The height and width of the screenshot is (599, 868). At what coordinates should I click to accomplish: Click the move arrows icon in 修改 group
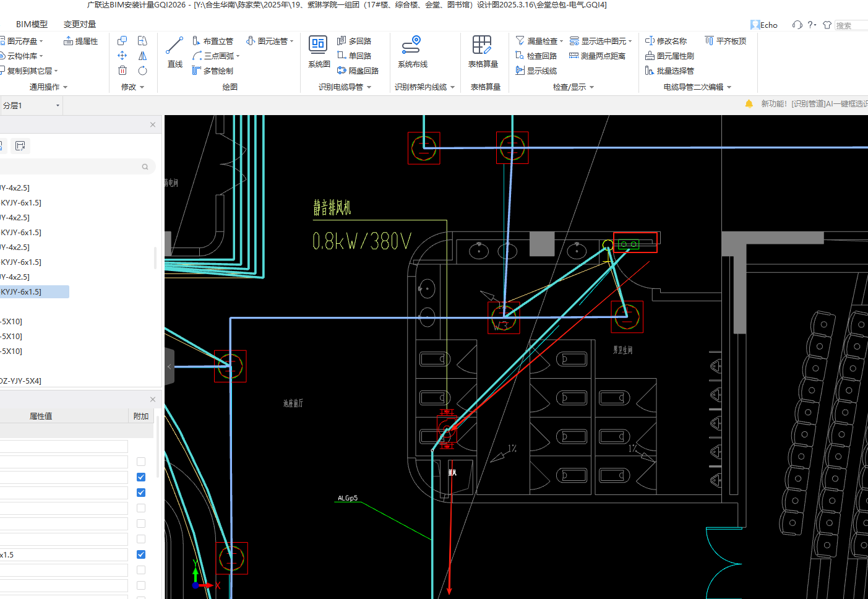point(122,56)
